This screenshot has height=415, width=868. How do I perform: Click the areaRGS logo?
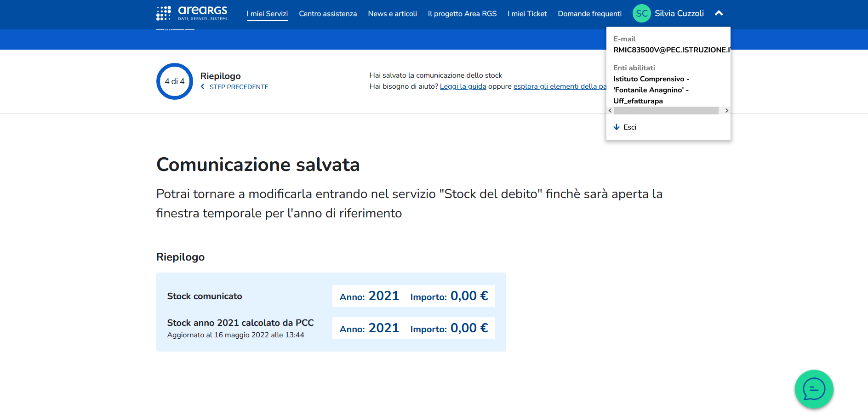(192, 13)
